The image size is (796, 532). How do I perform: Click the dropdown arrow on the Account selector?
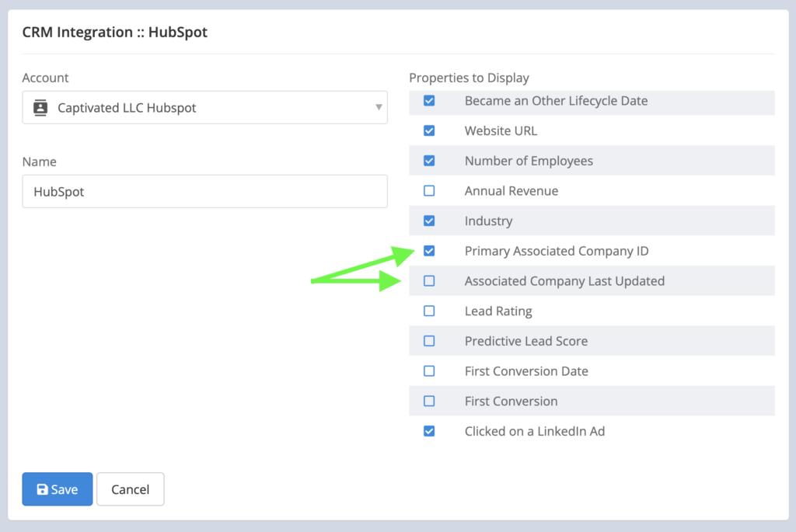(x=379, y=107)
